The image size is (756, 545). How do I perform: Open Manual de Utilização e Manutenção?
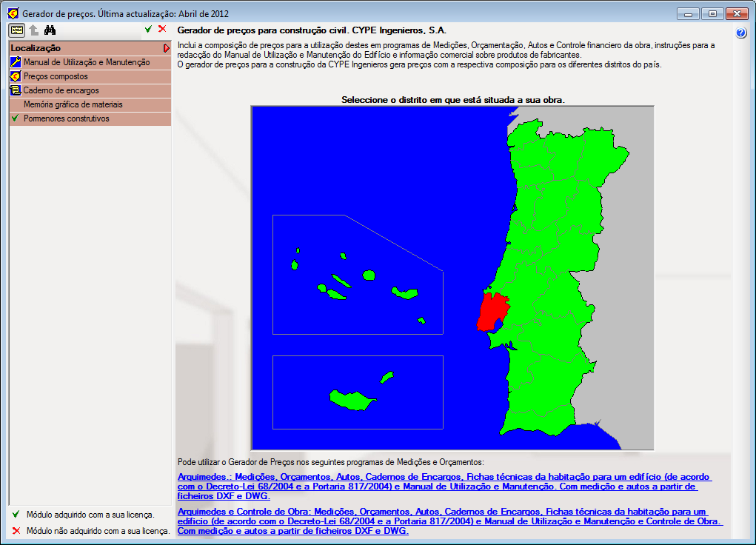[x=90, y=62]
